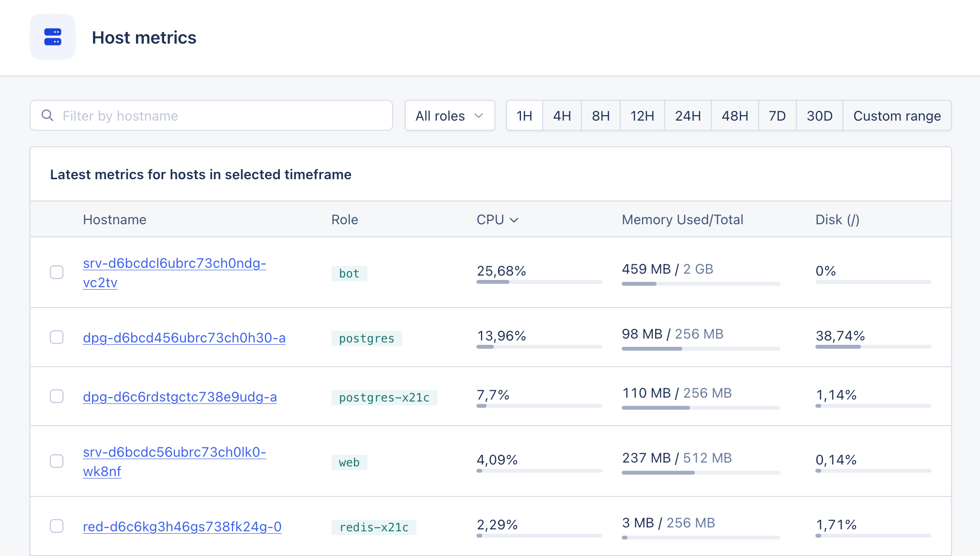Select the 1H time range
The image size is (980, 556).
click(x=524, y=115)
